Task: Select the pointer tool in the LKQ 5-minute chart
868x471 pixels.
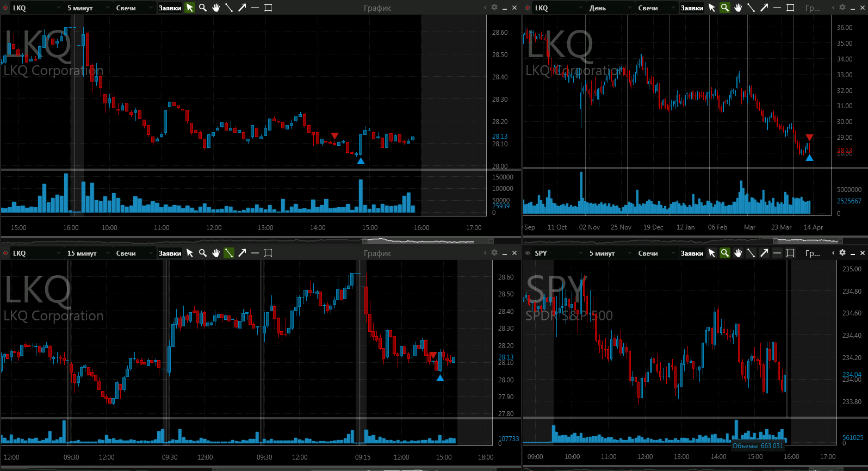Action: 190,8
